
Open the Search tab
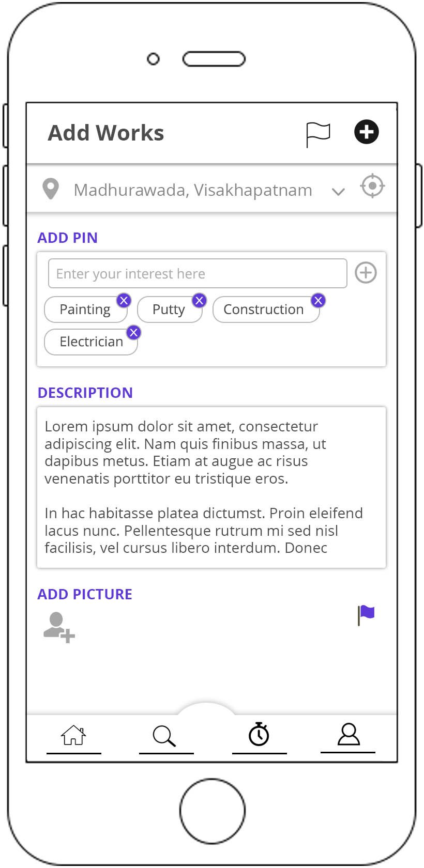tap(164, 736)
